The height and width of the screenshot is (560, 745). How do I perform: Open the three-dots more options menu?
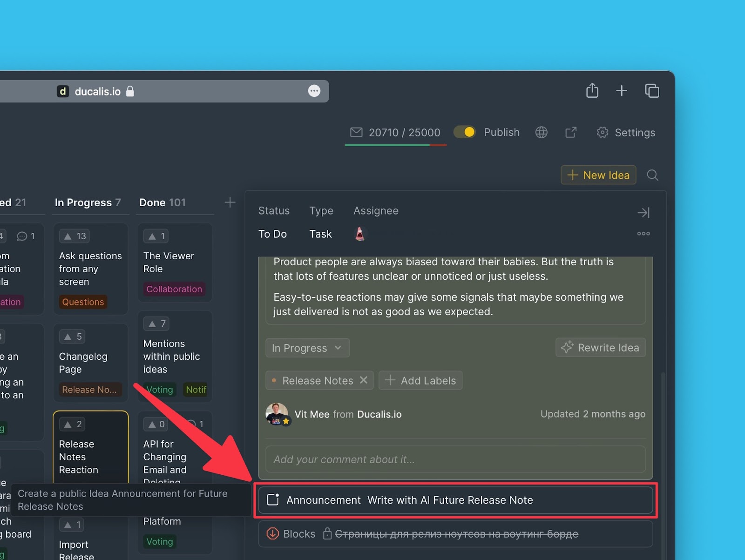click(643, 234)
